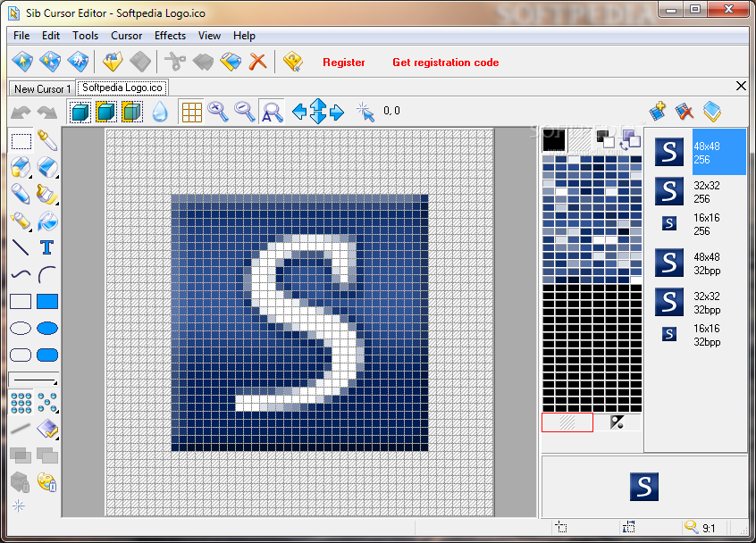Image resolution: width=756 pixels, height=543 pixels.
Task: Select the filled ellipse tool
Action: (47, 329)
